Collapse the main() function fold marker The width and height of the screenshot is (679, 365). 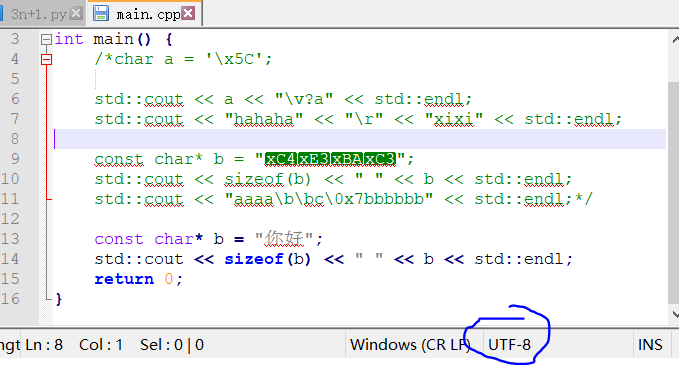click(x=46, y=40)
